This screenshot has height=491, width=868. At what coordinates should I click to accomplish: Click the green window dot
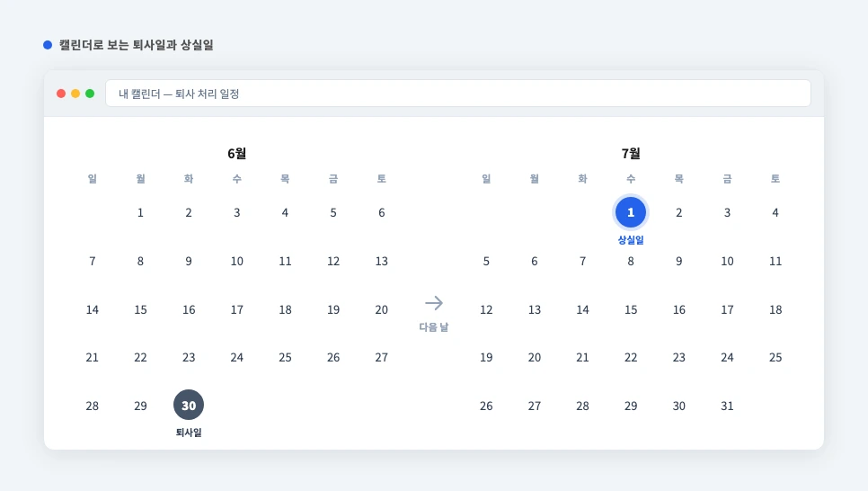point(90,94)
